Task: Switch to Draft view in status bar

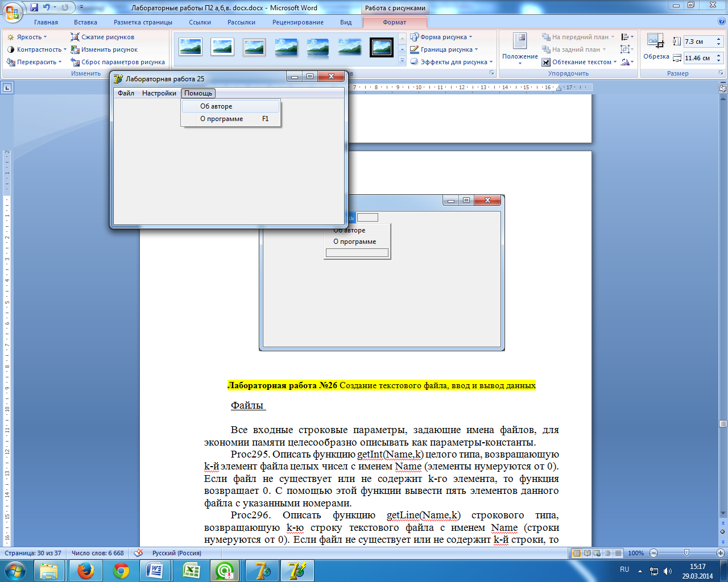Action: tap(618, 553)
